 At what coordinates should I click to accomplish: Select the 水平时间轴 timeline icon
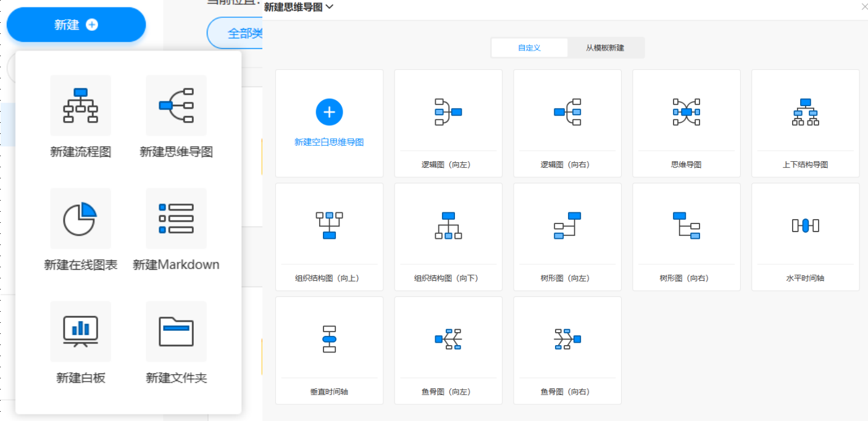805,225
